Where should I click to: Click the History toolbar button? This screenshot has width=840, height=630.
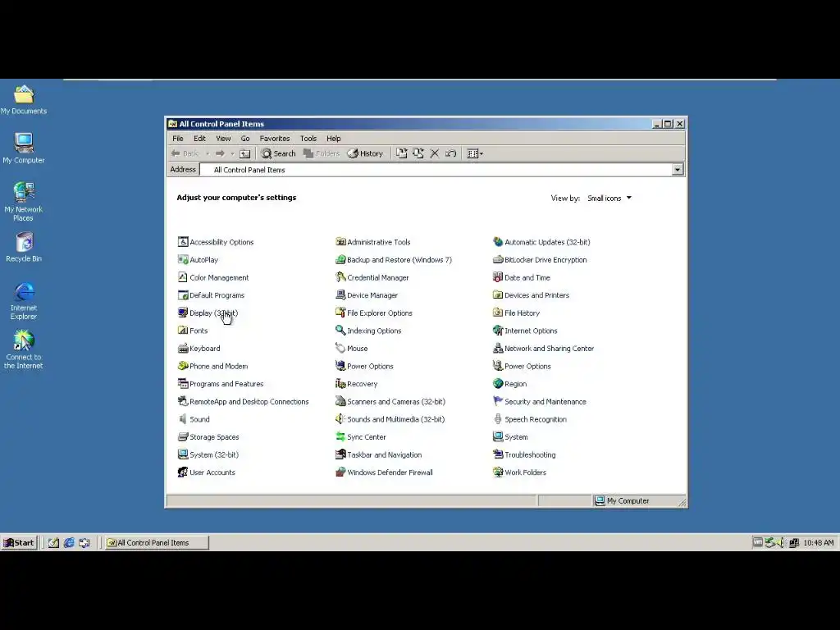point(365,153)
